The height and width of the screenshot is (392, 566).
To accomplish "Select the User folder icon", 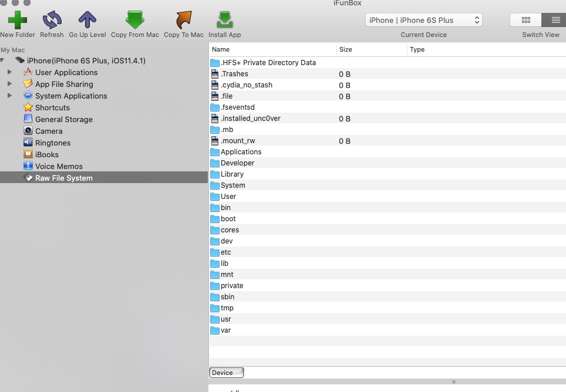I will point(215,197).
